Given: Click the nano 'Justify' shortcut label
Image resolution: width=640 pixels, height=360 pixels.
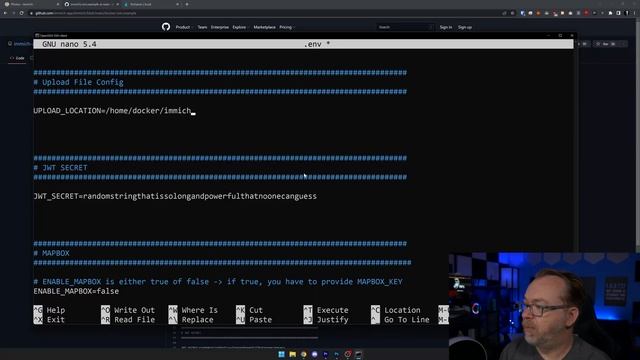Looking at the screenshot, I should click(x=333, y=320).
